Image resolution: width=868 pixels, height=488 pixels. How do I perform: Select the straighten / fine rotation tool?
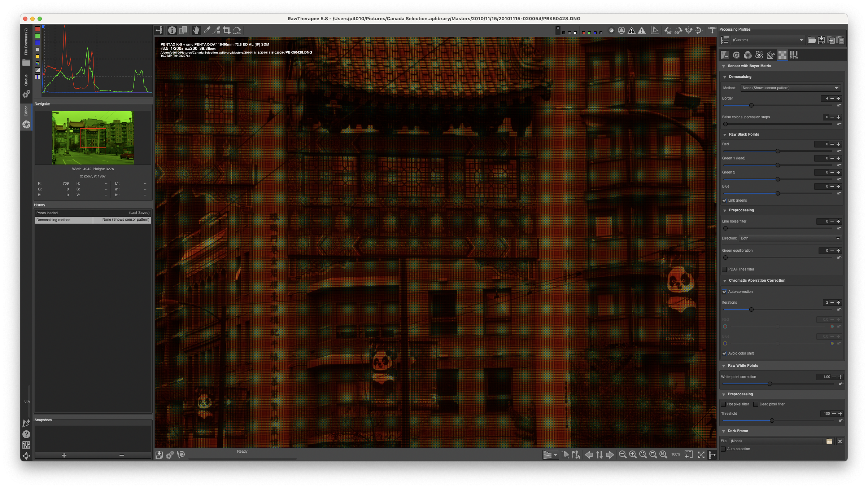click(237, 30)
